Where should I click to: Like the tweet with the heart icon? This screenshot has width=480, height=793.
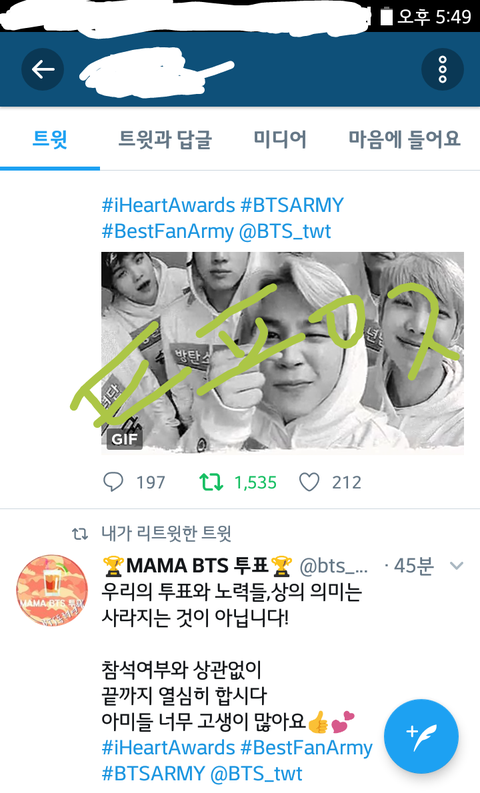click(x=309, y=482)
